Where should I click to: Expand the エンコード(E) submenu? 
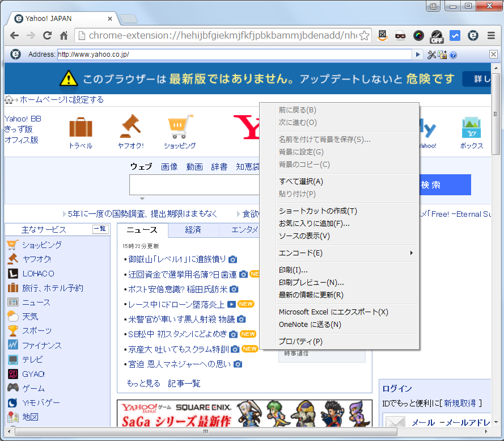347,253
